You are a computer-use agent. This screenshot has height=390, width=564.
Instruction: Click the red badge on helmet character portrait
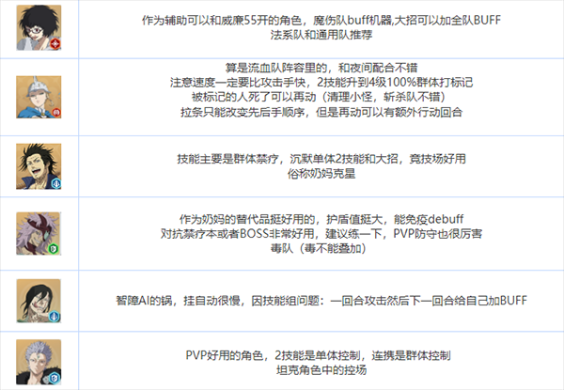(x=56, y=113)
